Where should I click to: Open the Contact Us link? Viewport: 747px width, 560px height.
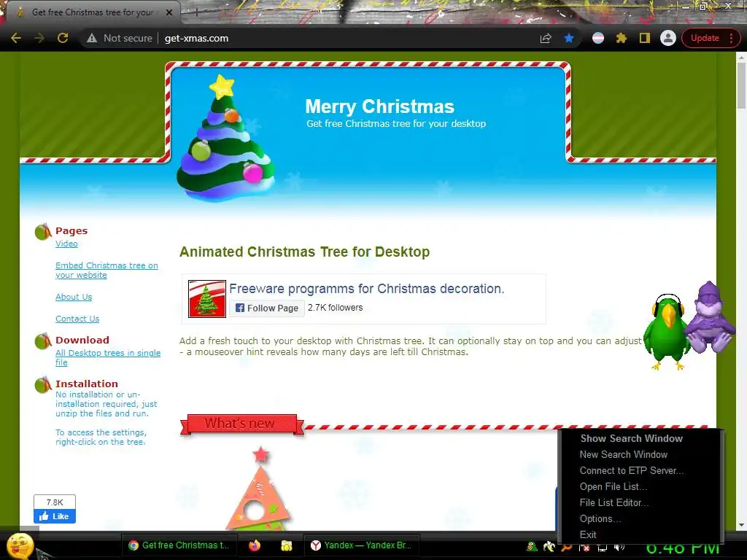[x=77, y=319]
